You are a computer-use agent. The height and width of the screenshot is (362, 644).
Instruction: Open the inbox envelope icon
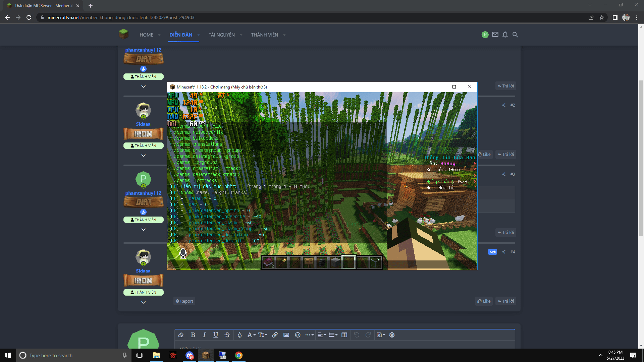495,35
